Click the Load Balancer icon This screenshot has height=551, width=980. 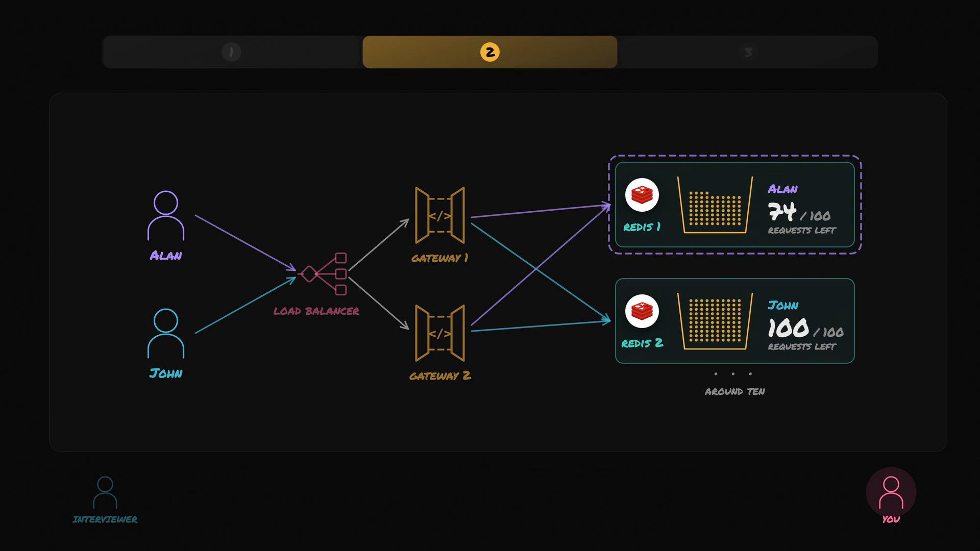(323, 274)
